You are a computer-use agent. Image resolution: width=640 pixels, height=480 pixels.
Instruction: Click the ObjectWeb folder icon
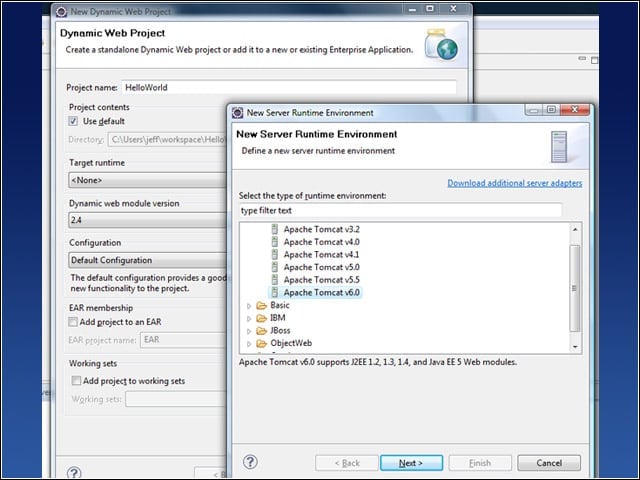tap(261, 343)
